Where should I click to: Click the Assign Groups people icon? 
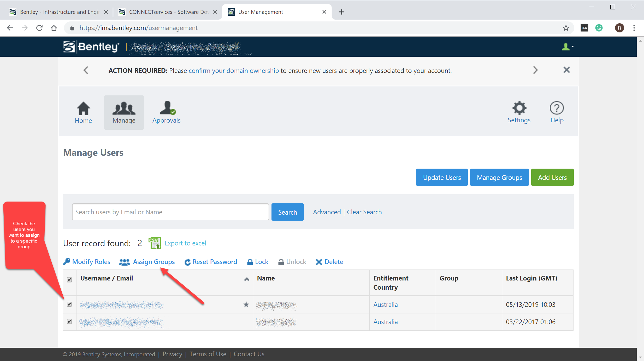[x=125, y=262]
